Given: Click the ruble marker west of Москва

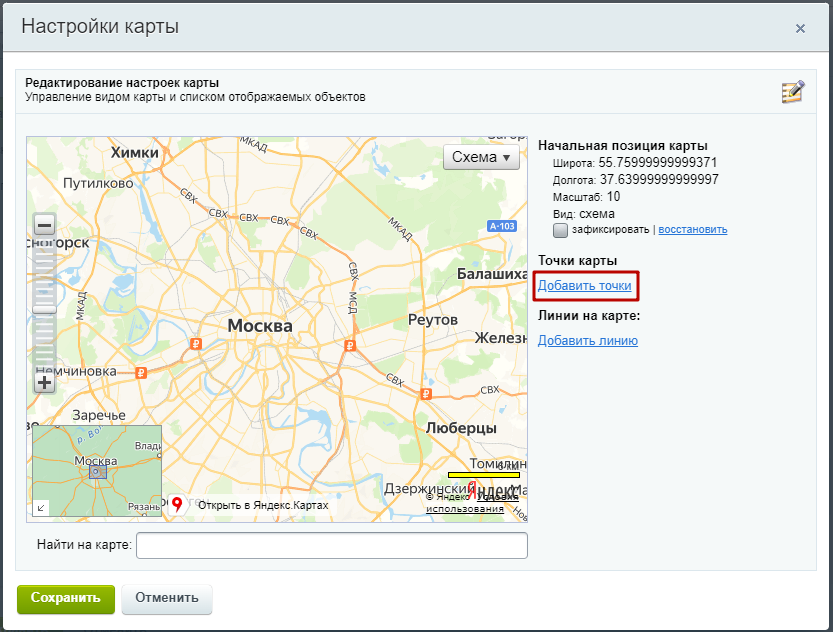Looking at the screenshot, I should (196, 344).
